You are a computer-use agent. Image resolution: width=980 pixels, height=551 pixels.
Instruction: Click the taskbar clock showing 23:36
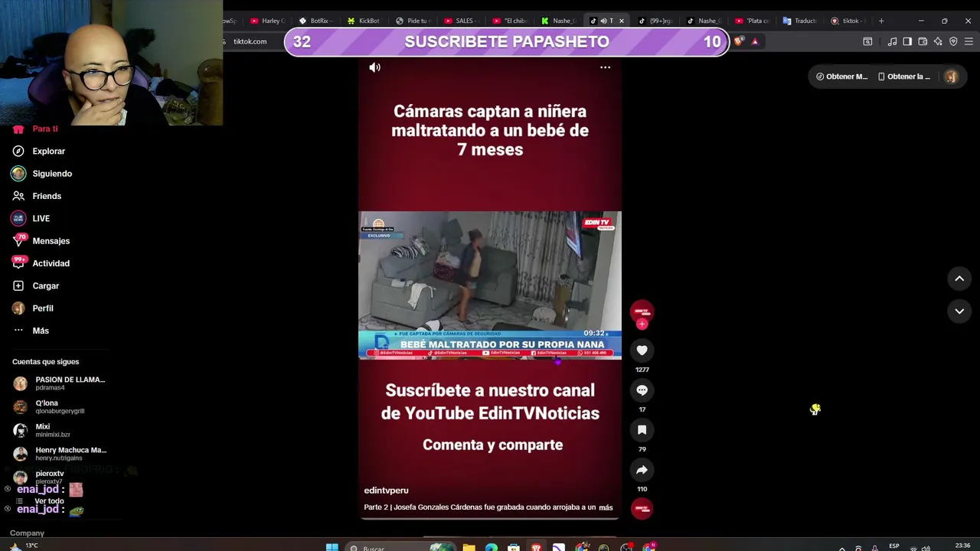963,546
